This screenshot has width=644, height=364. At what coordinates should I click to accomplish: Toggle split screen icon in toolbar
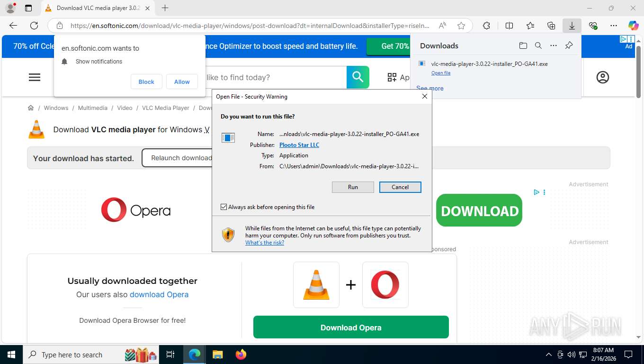coord(509,26)
